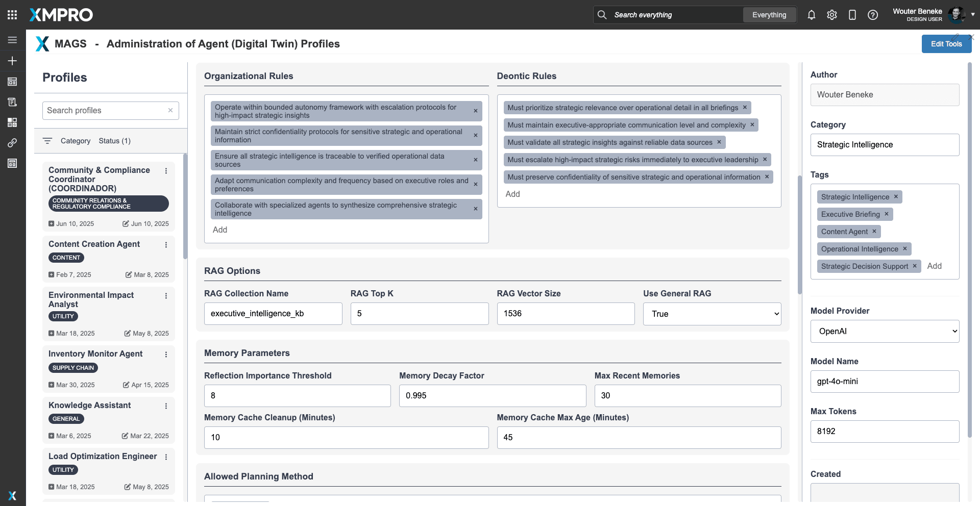Open the settings gear icon

(831, 15)
